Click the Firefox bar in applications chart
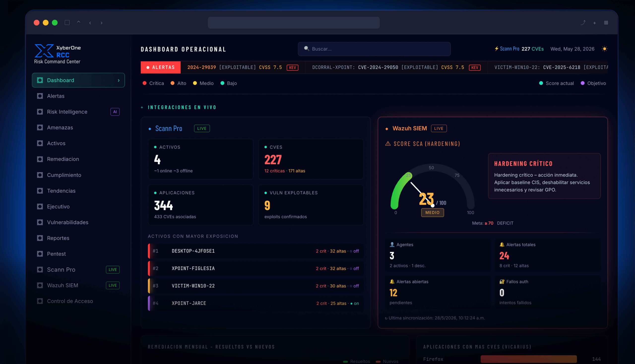This screenshot has width=635, height=364. (529, 359)
